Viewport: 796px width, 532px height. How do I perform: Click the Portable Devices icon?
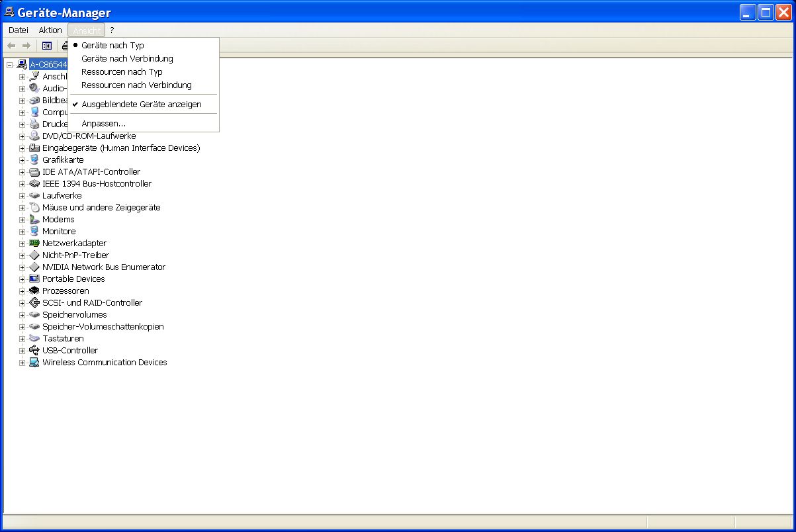click(x=34, y=279)
